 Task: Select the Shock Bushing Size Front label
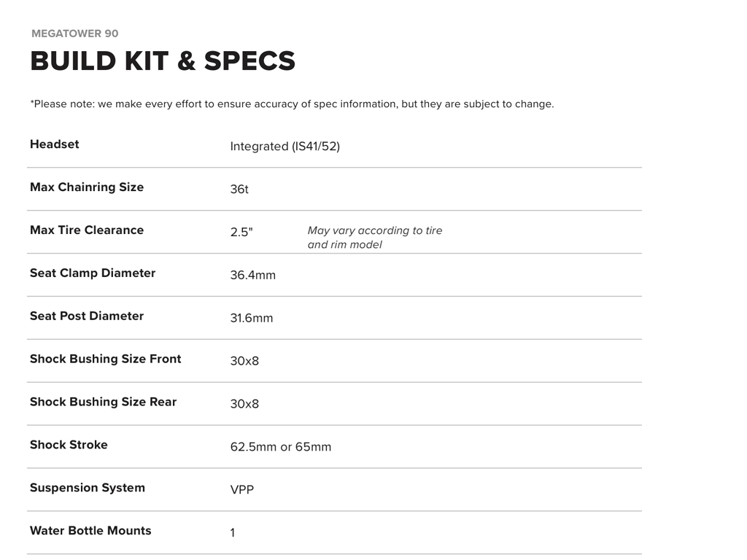[x=105, y=359]
